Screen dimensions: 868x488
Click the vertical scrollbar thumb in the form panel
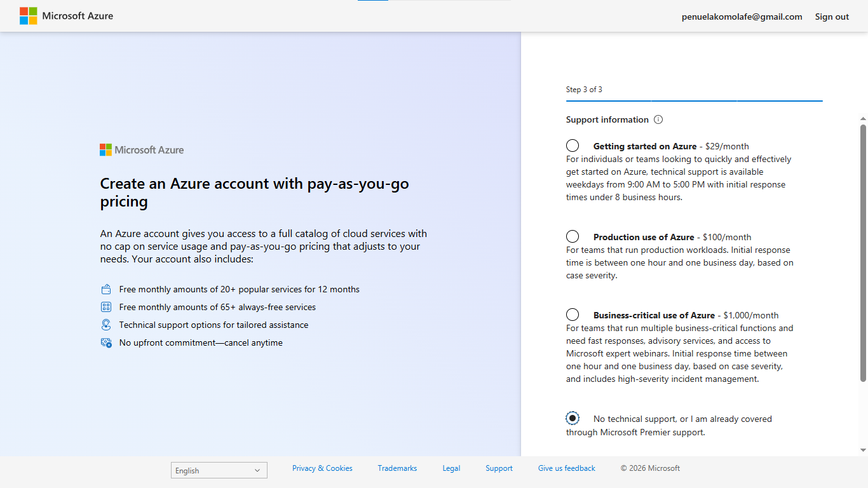pyautogui.click(x=863, y=253)
